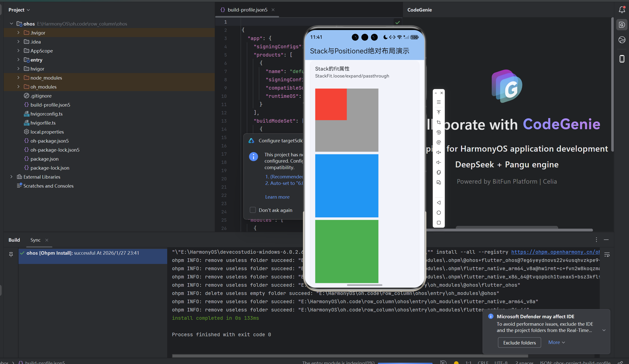Click the emulator multi-device icon
This screenshot has height=364, width=629.
click(439, 182)
